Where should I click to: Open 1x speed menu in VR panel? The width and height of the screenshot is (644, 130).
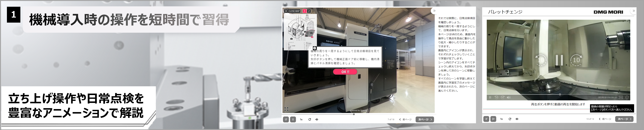pos(301,120)
